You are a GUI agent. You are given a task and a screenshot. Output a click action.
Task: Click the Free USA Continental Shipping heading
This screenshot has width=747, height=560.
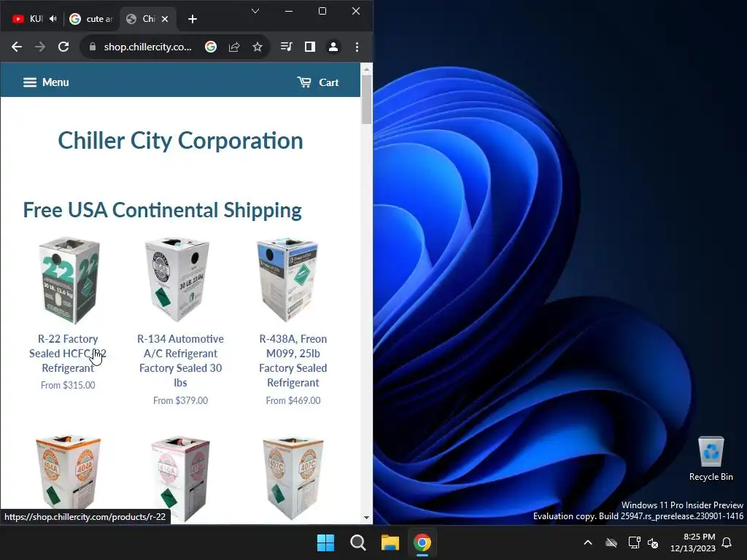(x=163, y=210)
